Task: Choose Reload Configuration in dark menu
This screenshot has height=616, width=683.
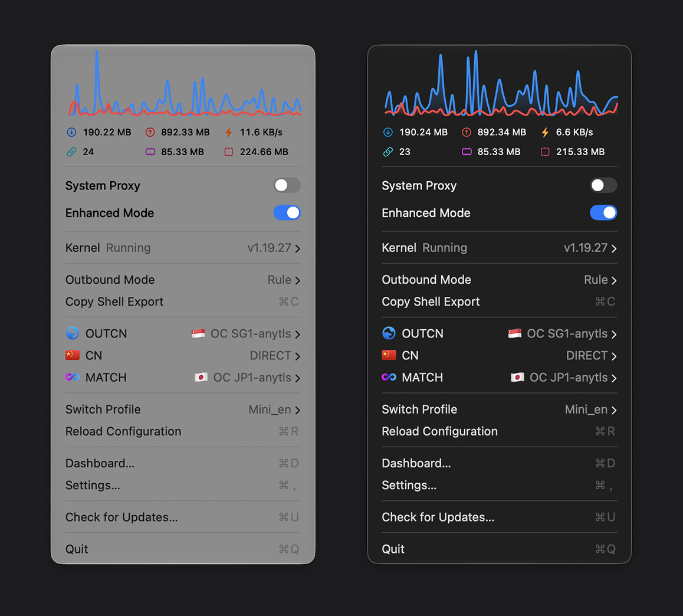Action: pyautogui.click(x=499, y=431)
